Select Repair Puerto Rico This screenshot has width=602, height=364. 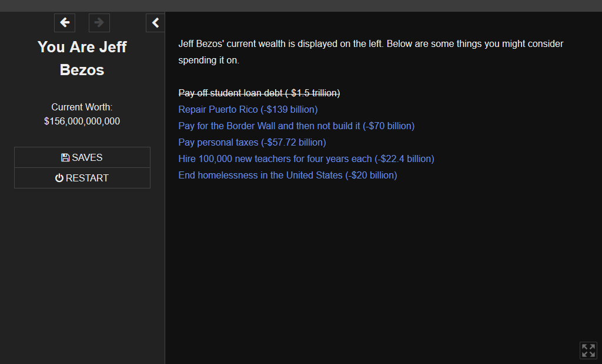(248, 109)
